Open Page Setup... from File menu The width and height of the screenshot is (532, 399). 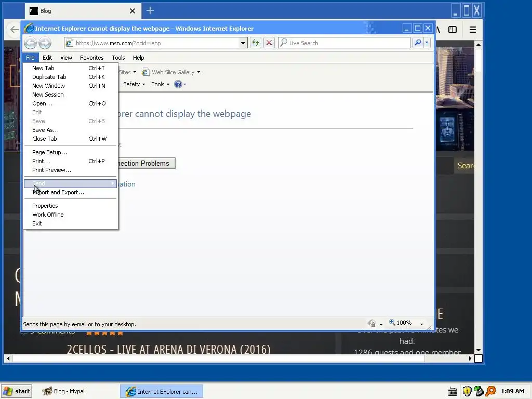pos(70,152)
